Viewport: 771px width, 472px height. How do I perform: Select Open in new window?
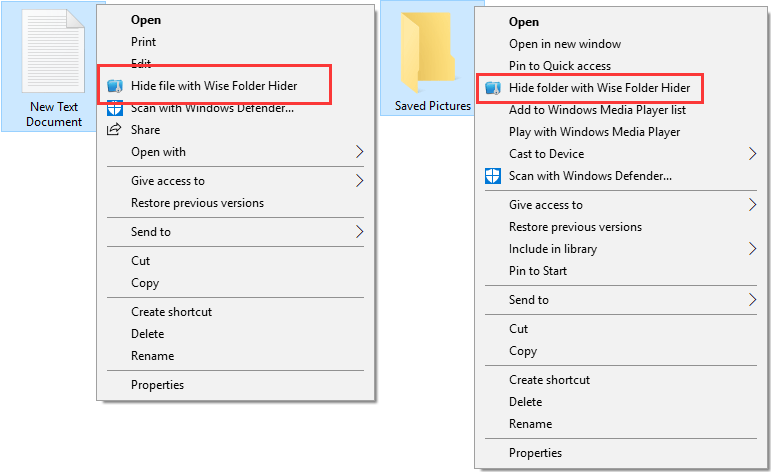(x=564, y=44)
